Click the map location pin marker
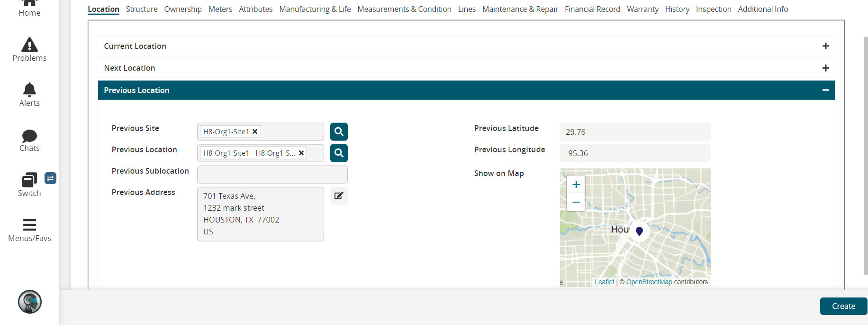Viewport: 868px width, 325px height. (639, 232)
